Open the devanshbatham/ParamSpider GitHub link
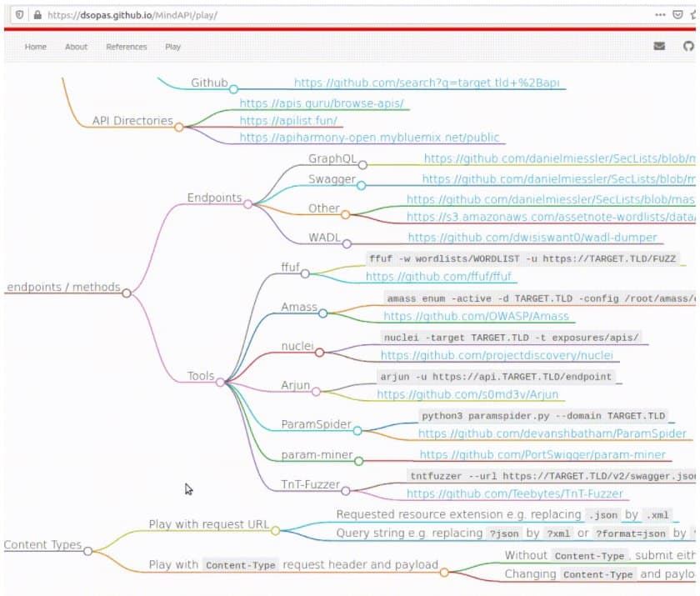The image size is (700, 596). pyautogui.click(x=552, y=433)
